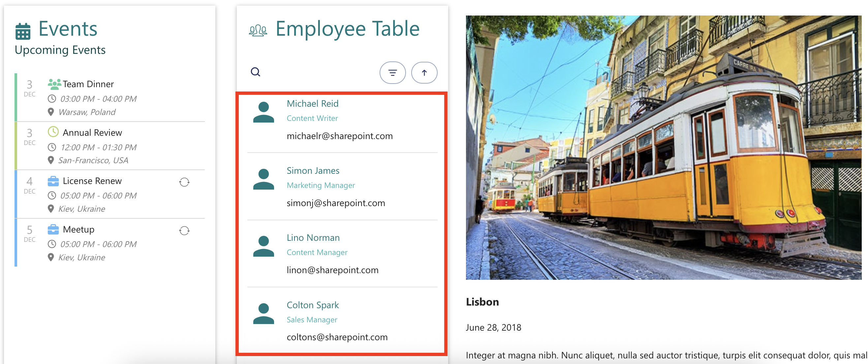Open the filter options button
This screenshot has height=364, width=868.
392,73
